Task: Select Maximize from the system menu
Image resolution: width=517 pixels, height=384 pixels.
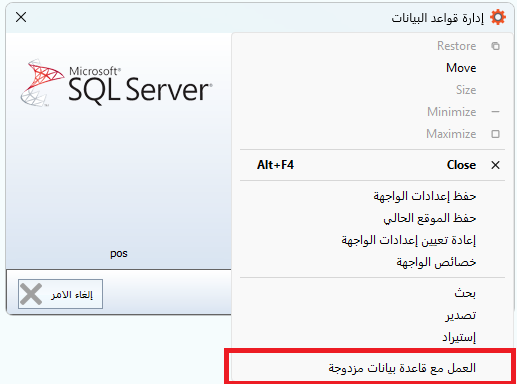Action: pyautogui.click(x=372, y=134)
